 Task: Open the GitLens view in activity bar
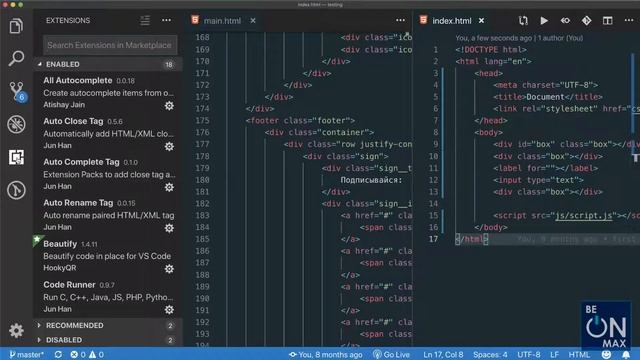(16, 190)
